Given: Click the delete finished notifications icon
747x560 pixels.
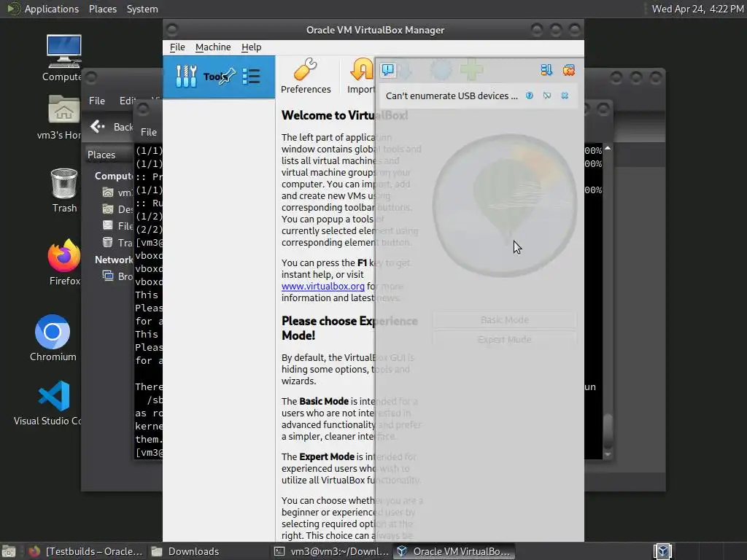Looking at the screenshot, I should click(568, 70).
